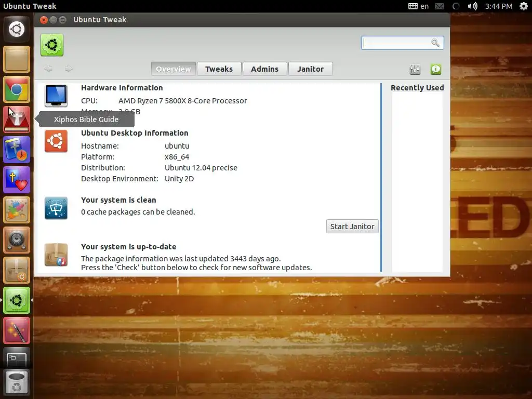Screen dimensions: 532x399
Task: Open the 3:44 PM clock menu
Action: (499, 6)
